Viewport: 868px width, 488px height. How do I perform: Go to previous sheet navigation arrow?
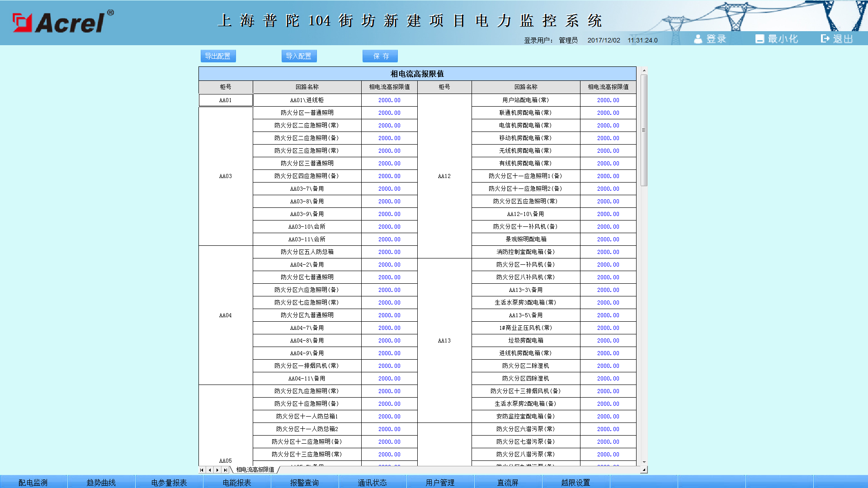tap(210, 470)
